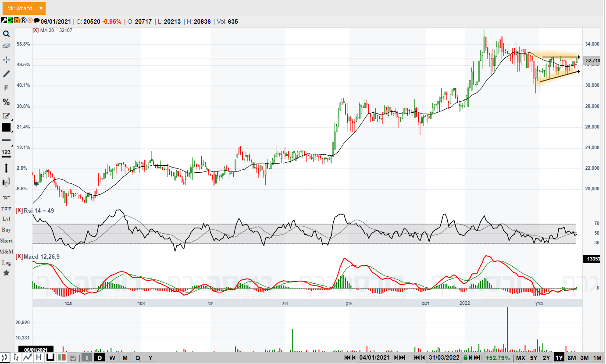Toggle green-red candle color scheme

(62, 357)
